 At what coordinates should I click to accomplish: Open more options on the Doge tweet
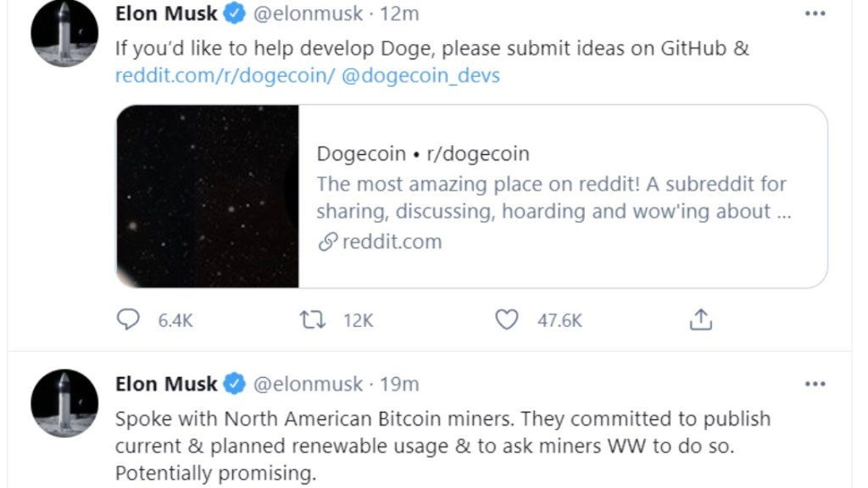tap(815, 14)
